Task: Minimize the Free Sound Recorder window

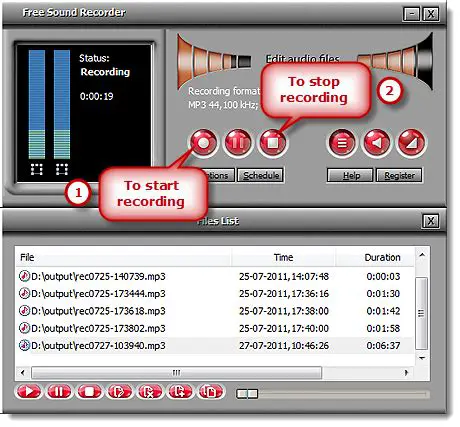Action: [x=412, y=14]
